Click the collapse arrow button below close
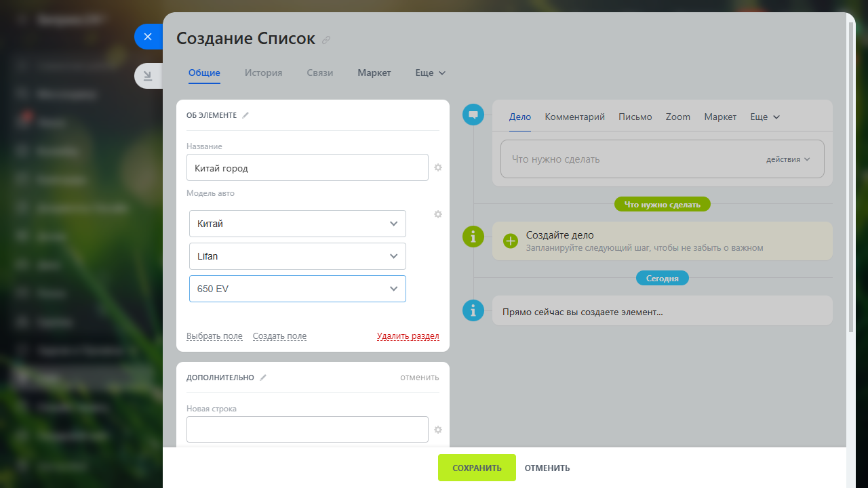 [148, 76]
